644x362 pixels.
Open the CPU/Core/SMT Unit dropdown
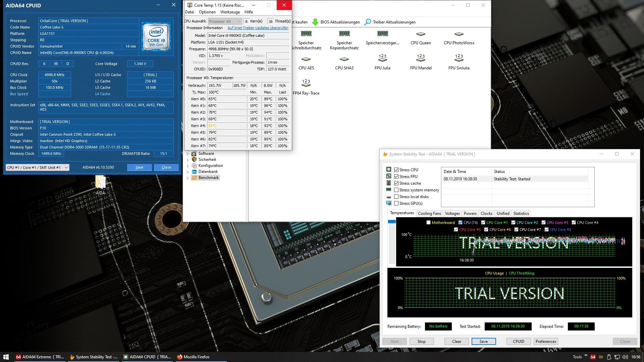tap(38, 168)
